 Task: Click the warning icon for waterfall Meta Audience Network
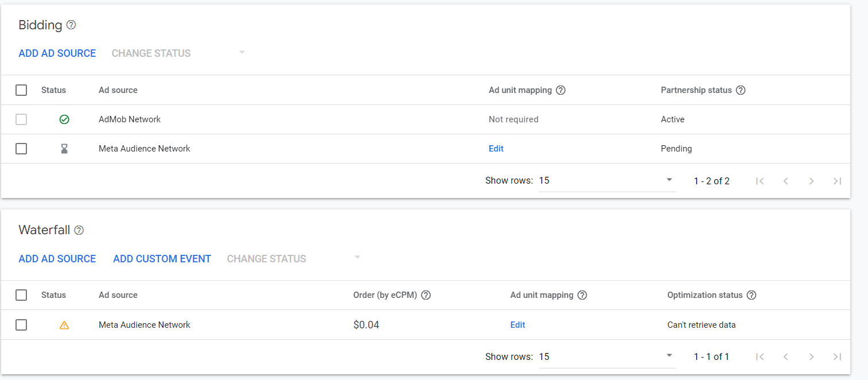[x=64, y=325]
